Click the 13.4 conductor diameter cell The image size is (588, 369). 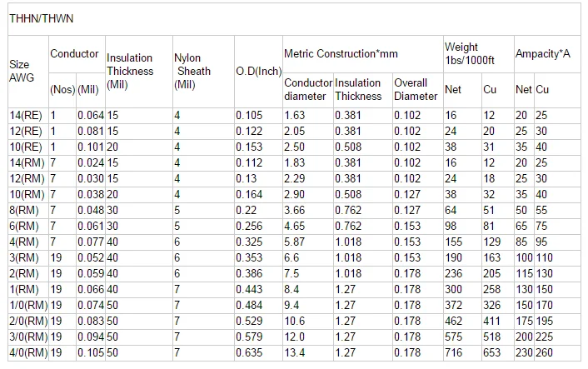[296, 354]
